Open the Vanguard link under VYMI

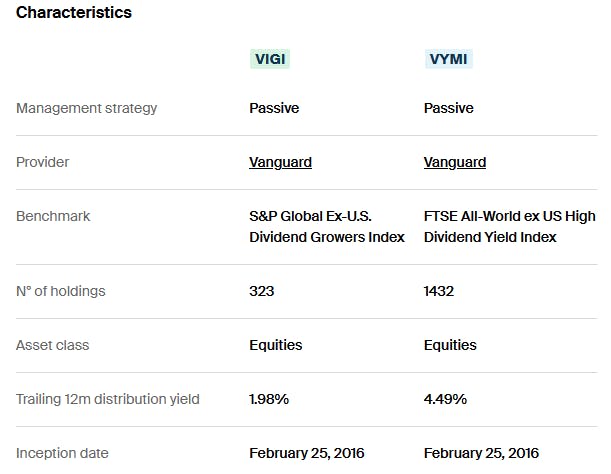(455, 162)
